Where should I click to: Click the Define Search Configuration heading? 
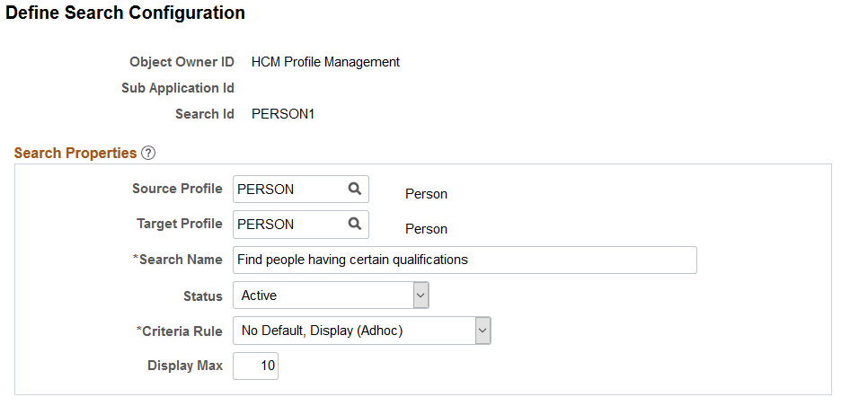125,13
